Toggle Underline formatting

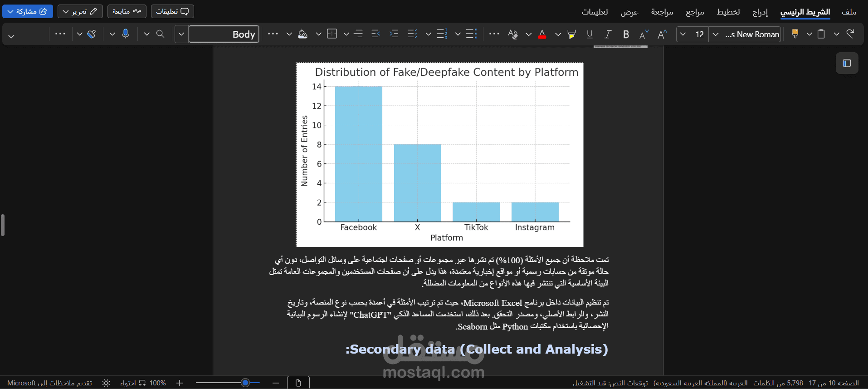590,34
